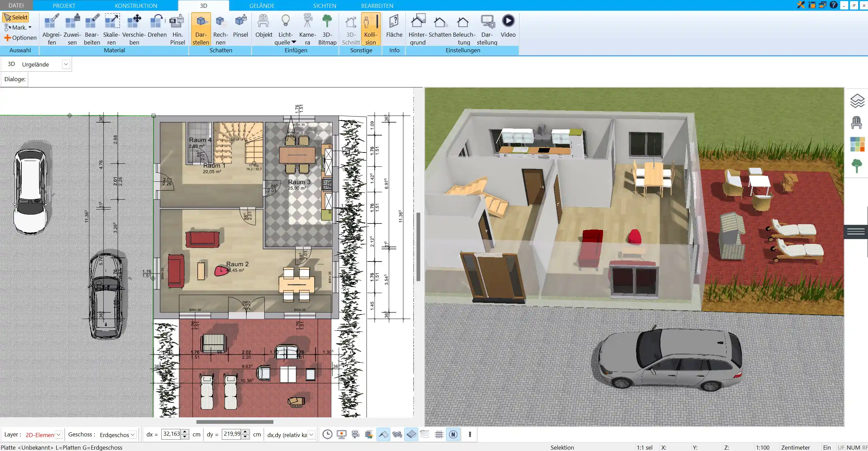Switch to the KONSTRUKTION ribbon tab
Screen dimensions: 868x451
point(136,5)
